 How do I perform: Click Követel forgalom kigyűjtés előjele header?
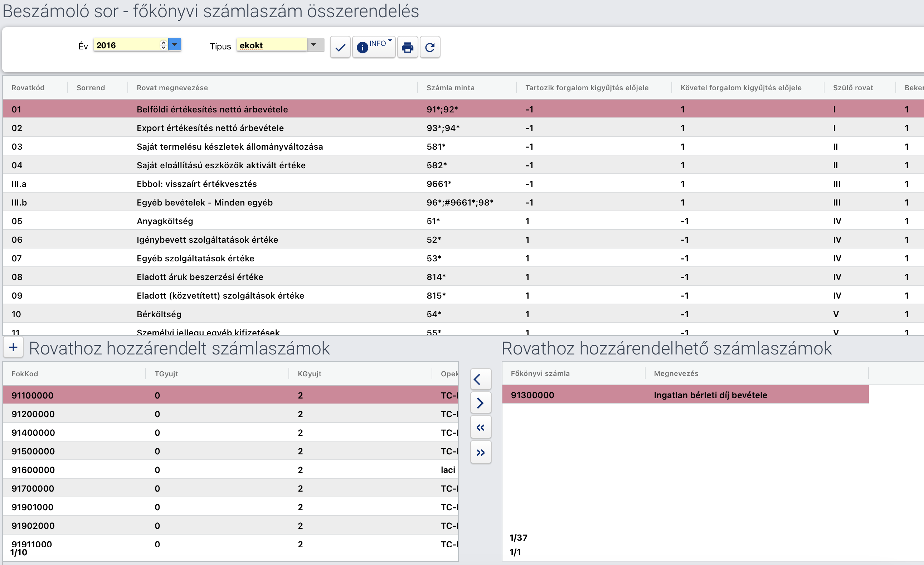[x=741, y=87]
